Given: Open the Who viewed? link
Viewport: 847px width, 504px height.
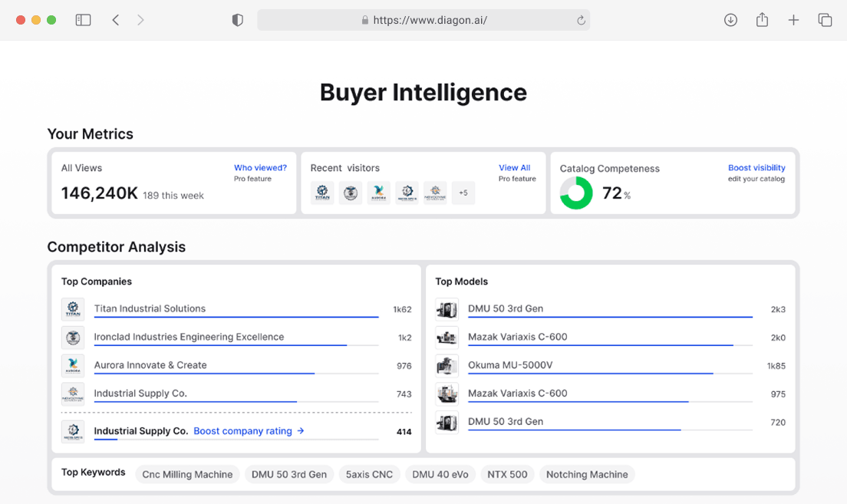Looking at the screenshot, I should (260, 167).
